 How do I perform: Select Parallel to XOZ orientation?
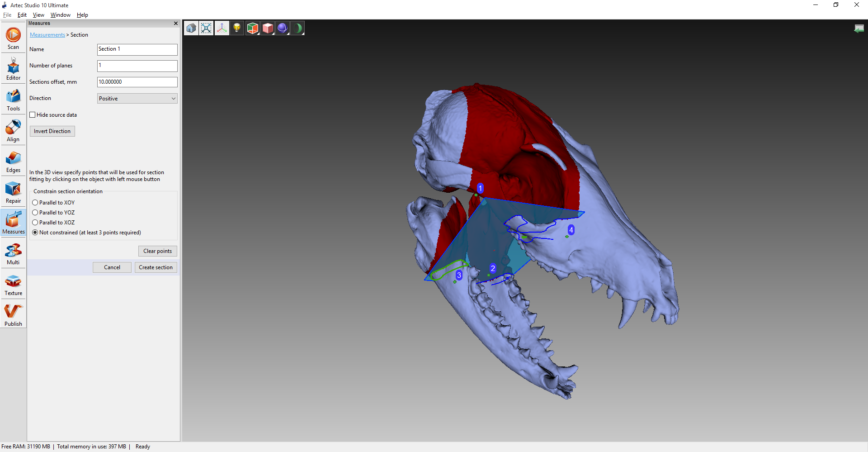(35, 223)
